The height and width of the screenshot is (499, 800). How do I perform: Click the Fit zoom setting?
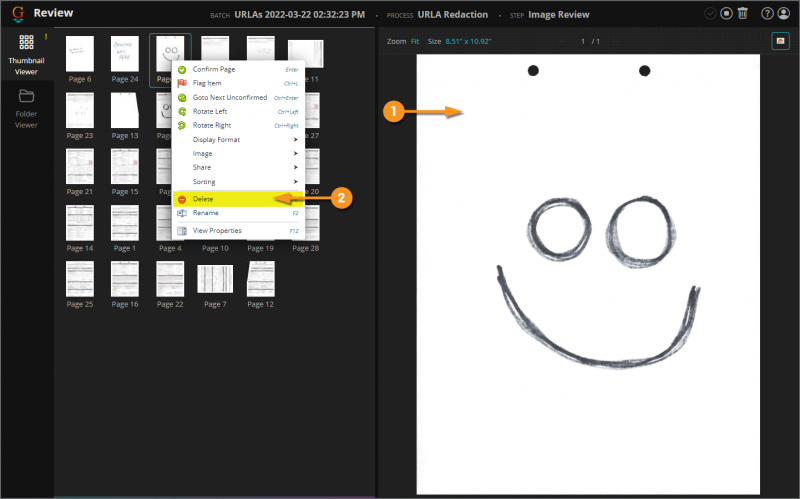(415, 41)
